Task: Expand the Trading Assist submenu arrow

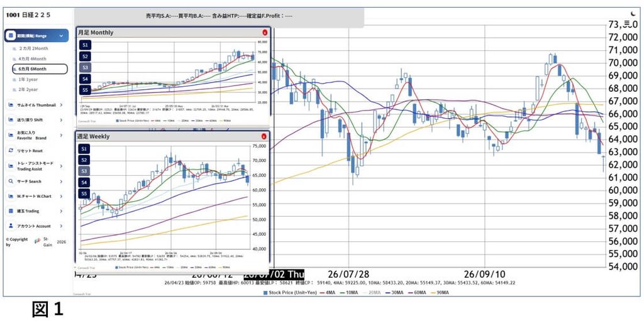Action: click(61, 166)
